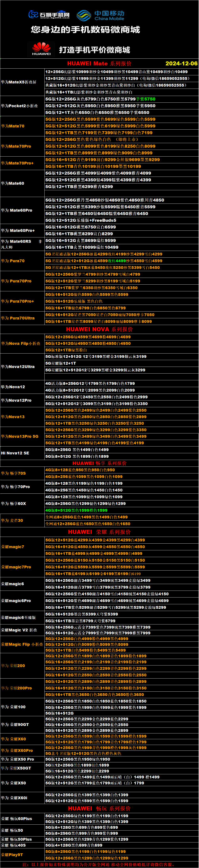Click the 华为 麦芒30 model label

tap(12, 521)
